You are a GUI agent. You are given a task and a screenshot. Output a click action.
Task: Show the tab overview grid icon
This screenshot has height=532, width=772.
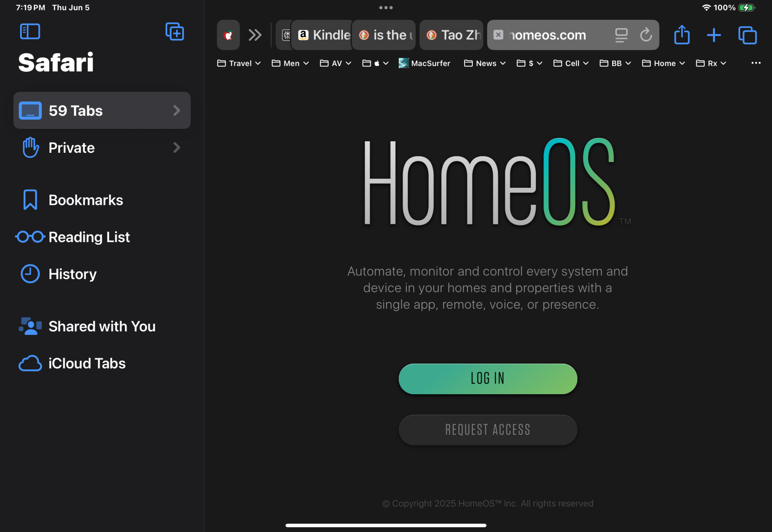(747, 35)
